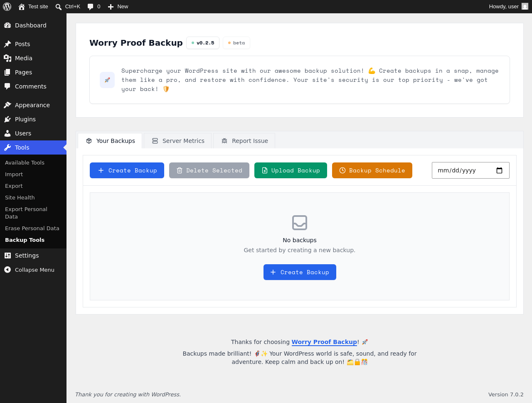Image resolution: width=532 pixels, height=403 pixels.
Task: Open Export Personal Data submenu item
Action: point(33,213)
